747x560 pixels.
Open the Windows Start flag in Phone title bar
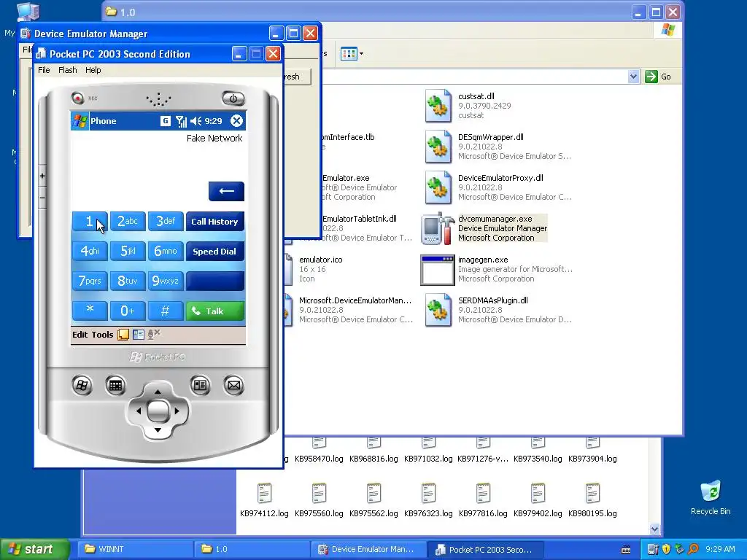(80, 121)
